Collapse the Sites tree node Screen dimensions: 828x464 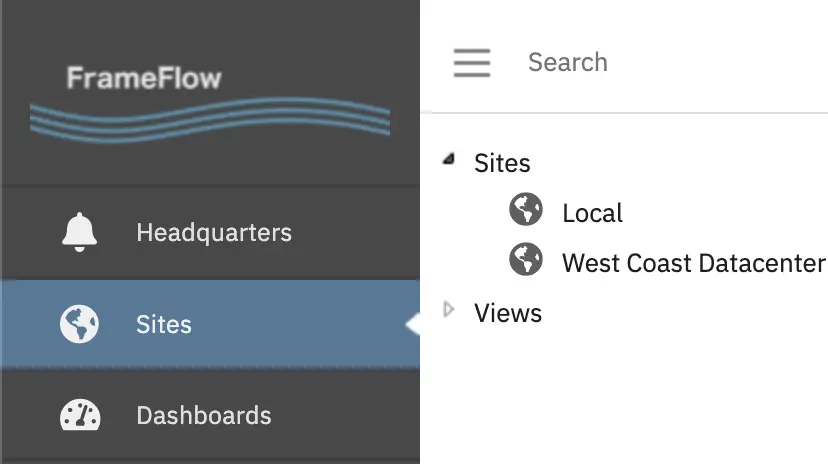click(x=449, y=159)
